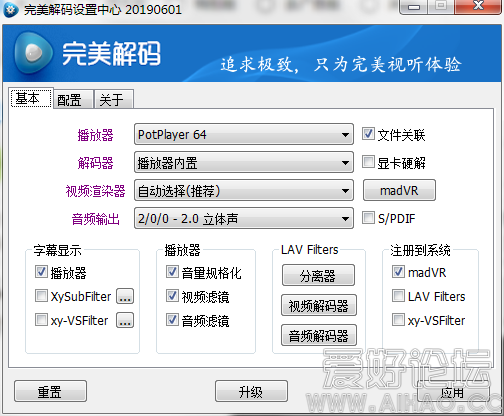504x416 pixels.
Task: Click the blue 完美解码 play logo
Action: [33, 53]
